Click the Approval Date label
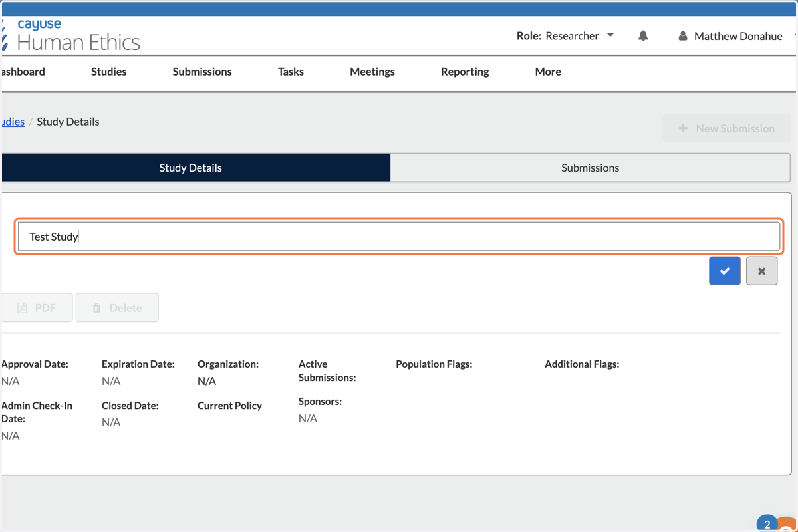 (x=35, y=364)
